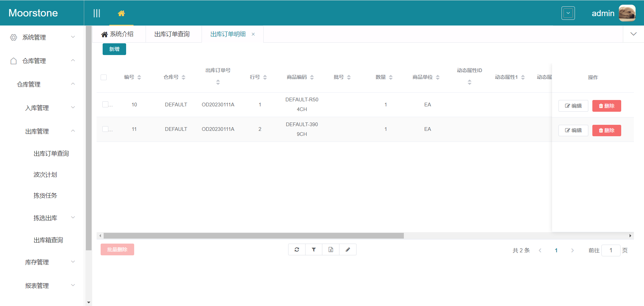Check the checkbox for row 11

[105, 129]
